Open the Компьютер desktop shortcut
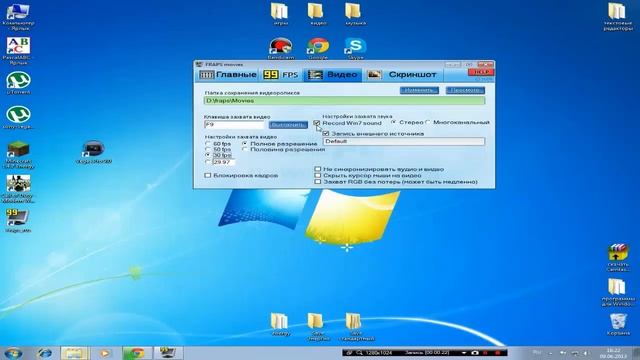640x360 pixels. coord(18,16)
